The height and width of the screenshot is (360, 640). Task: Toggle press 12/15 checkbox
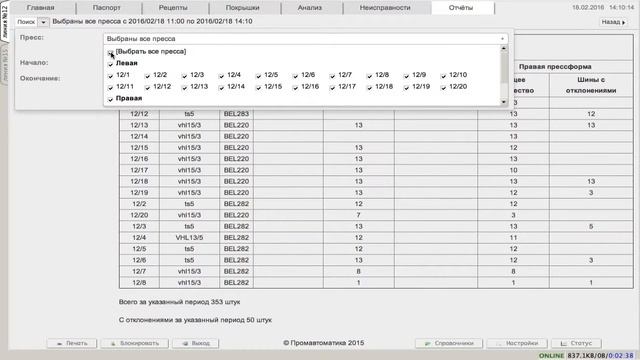[258, 88]
